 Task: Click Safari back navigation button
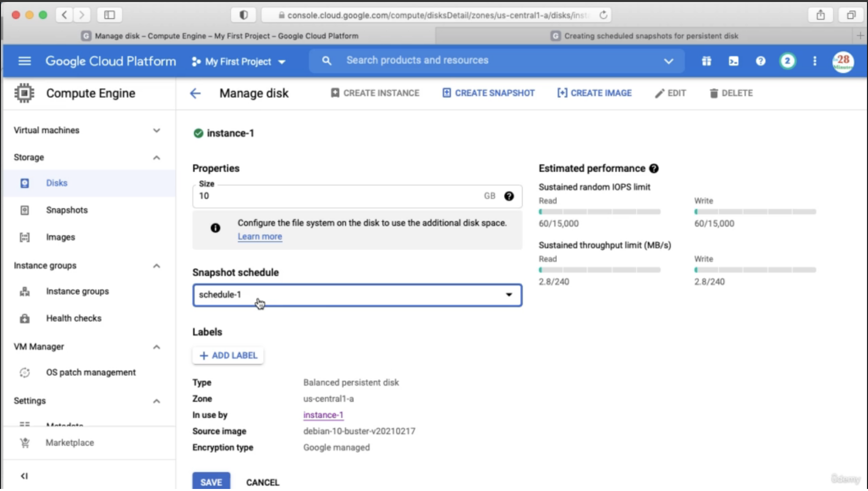pyautogui.click(x=64, y=15)
